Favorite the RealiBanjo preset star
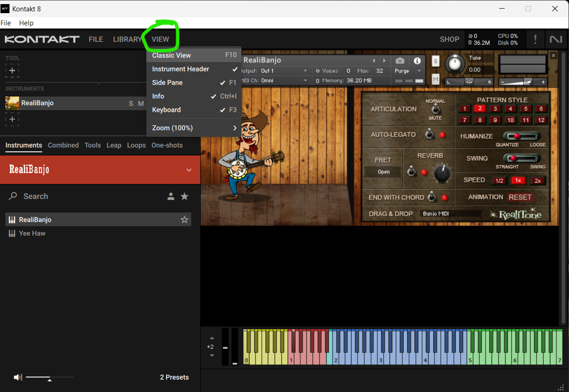 [184, 220]
